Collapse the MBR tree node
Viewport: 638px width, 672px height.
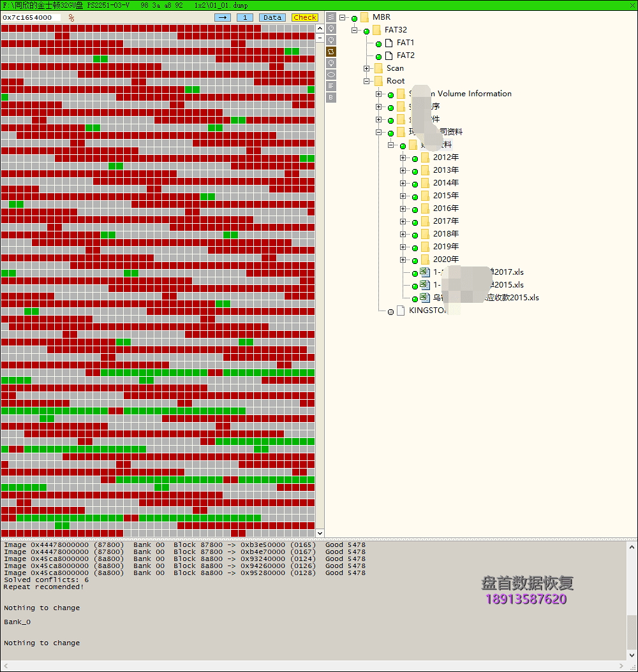pos(342,18)
